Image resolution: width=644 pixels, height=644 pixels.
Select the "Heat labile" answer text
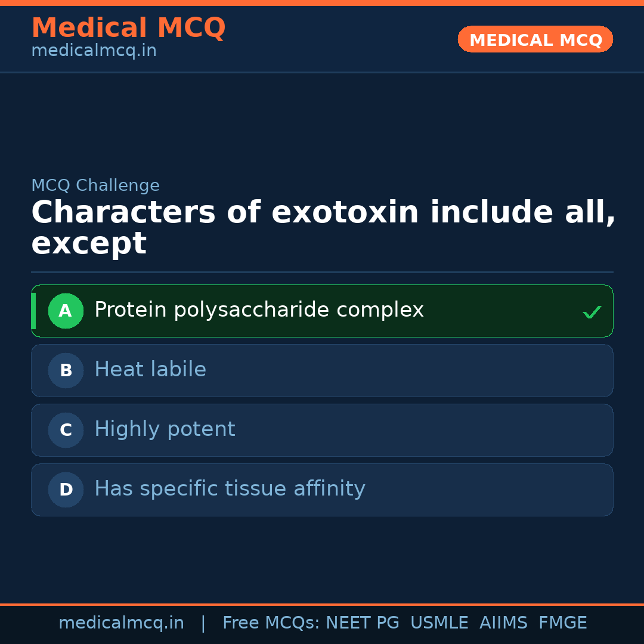(150, 370)
